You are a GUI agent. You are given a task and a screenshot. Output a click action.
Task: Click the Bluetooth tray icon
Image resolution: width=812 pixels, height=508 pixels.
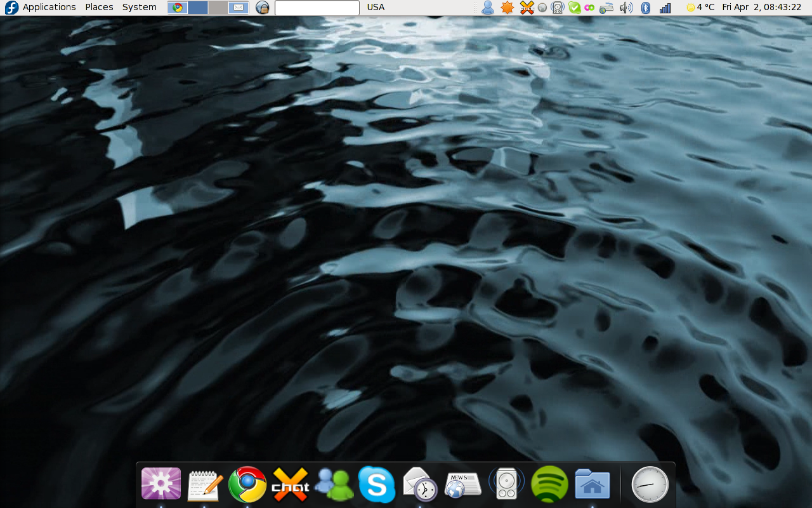646,8
